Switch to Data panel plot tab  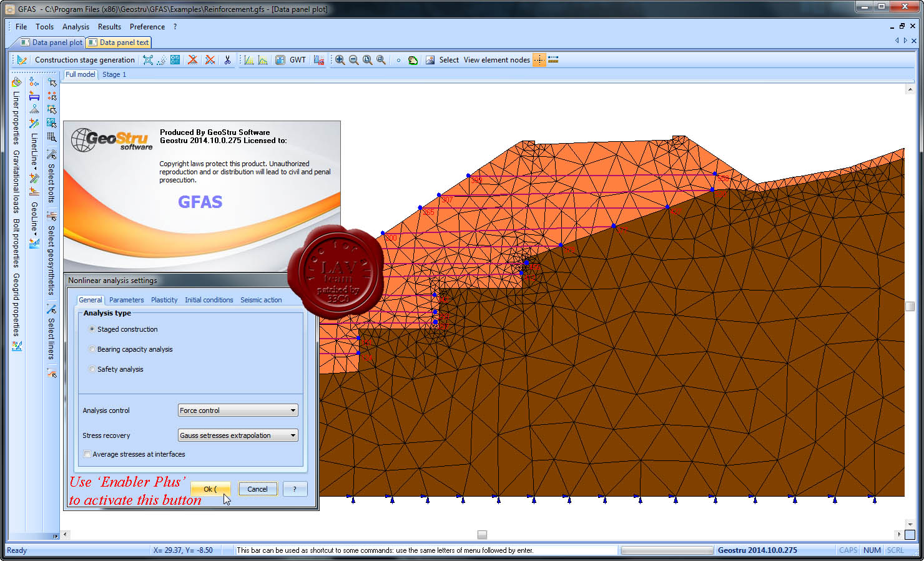coord(51,42)
